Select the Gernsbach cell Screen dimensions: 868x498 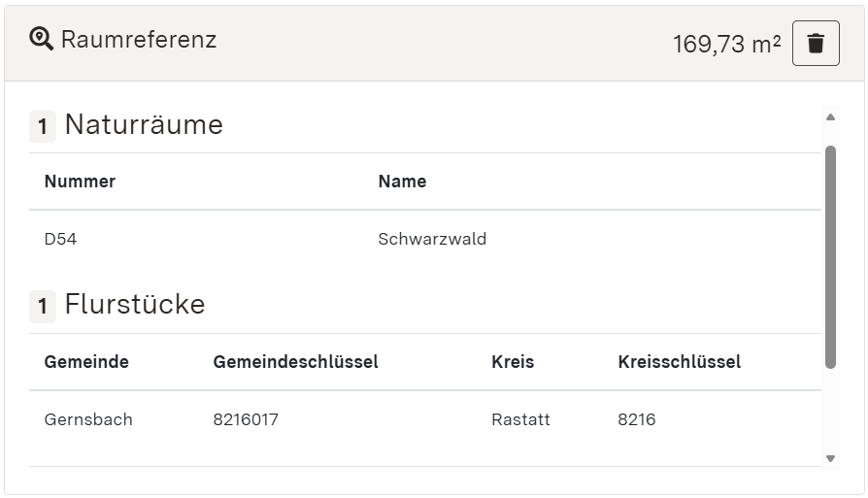(x=88, y=419)
